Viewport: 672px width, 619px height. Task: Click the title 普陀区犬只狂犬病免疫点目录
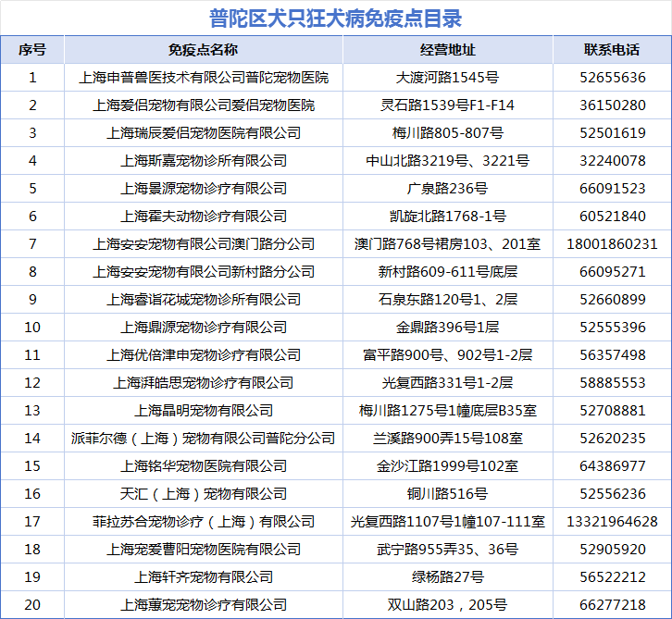335,18
